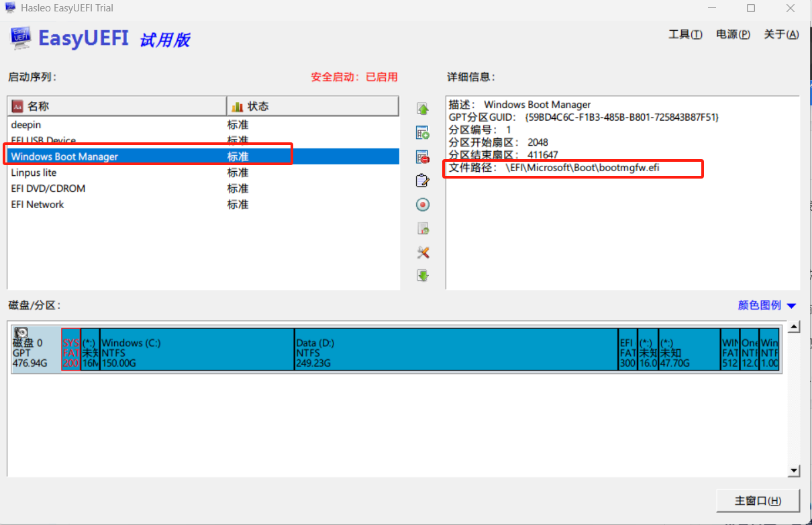Sort the boot list by the 名称 column header
Image resolution: width=812 pixels, height=525 pixels.
coord(117,106)
